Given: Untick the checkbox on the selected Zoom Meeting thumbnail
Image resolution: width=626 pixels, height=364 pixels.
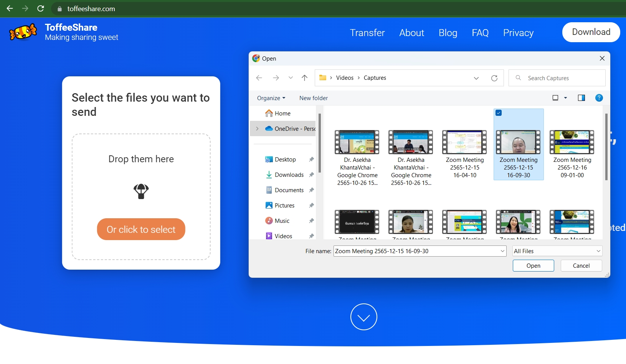Looking at the screenshot, I should (498, 113).
